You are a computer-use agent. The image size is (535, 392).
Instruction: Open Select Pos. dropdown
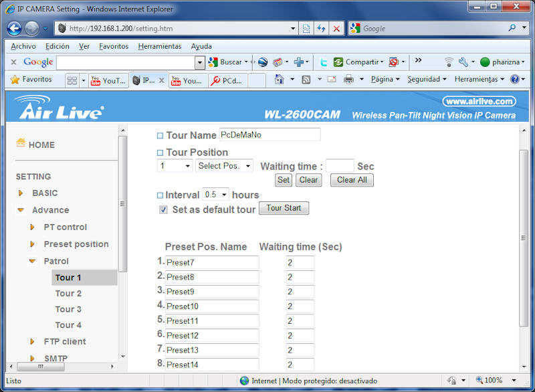click(x=224, y=166)
